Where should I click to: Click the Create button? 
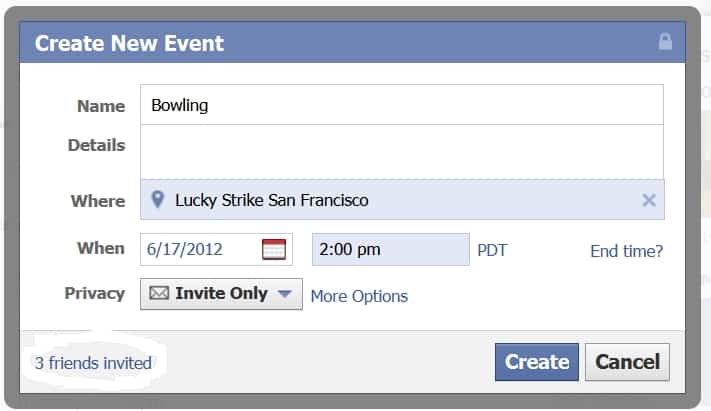[x=537, y=362]
